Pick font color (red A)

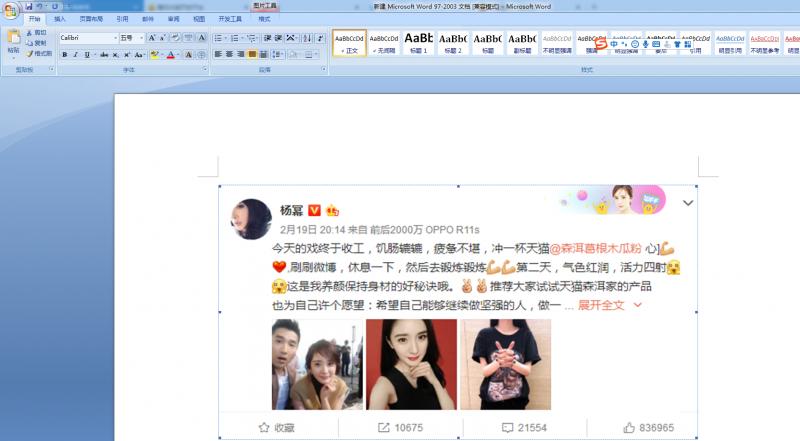click(x=171, y=55)
